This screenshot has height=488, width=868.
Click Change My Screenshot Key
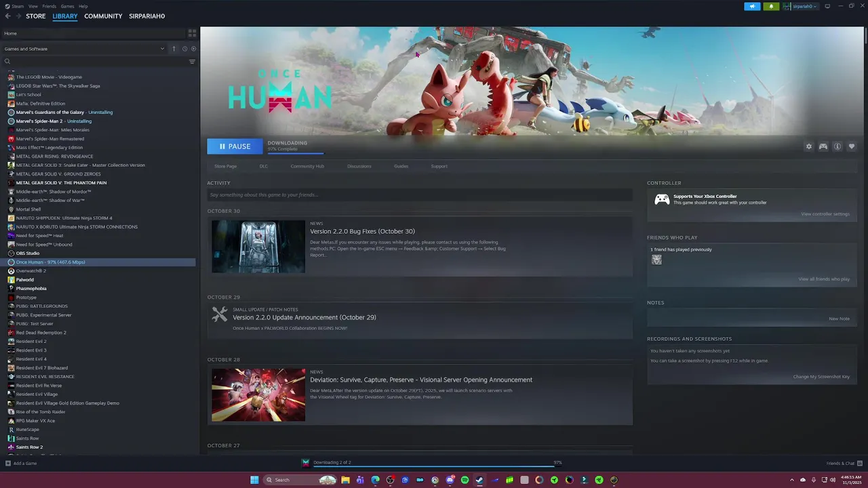[x=821, y=377]
